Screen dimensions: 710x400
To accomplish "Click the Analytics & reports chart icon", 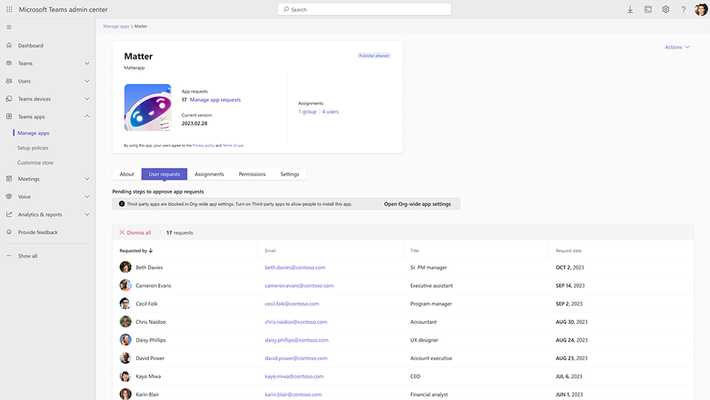I will point(9,214).
